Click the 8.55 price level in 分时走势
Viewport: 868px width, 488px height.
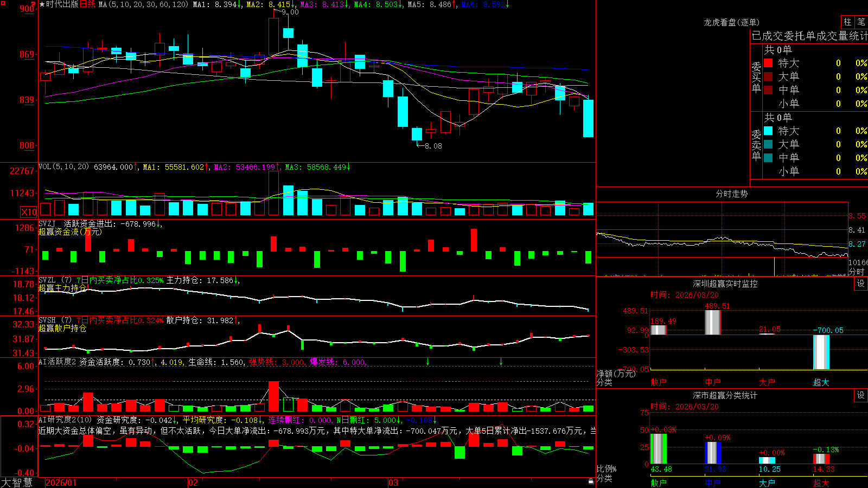tap(857, 216)
